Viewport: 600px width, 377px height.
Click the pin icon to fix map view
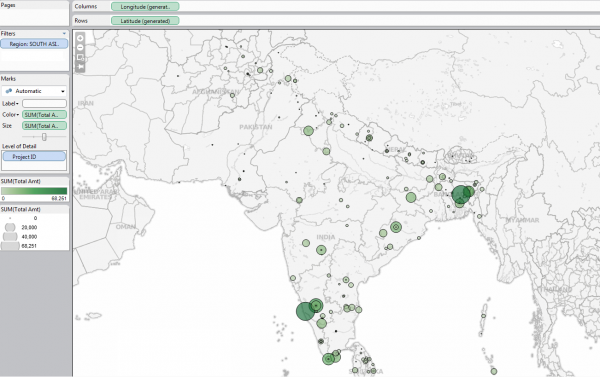click(x=80, y=67)
